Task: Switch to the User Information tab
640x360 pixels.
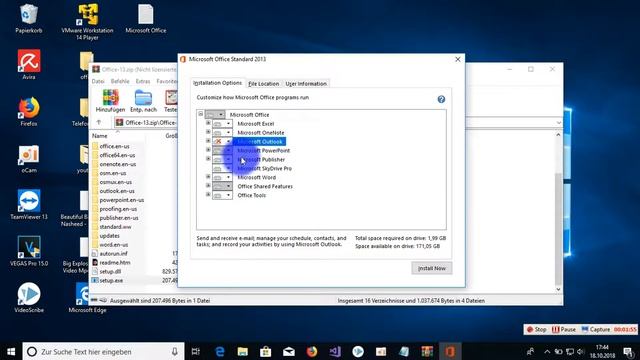Action: pos(306,84)
